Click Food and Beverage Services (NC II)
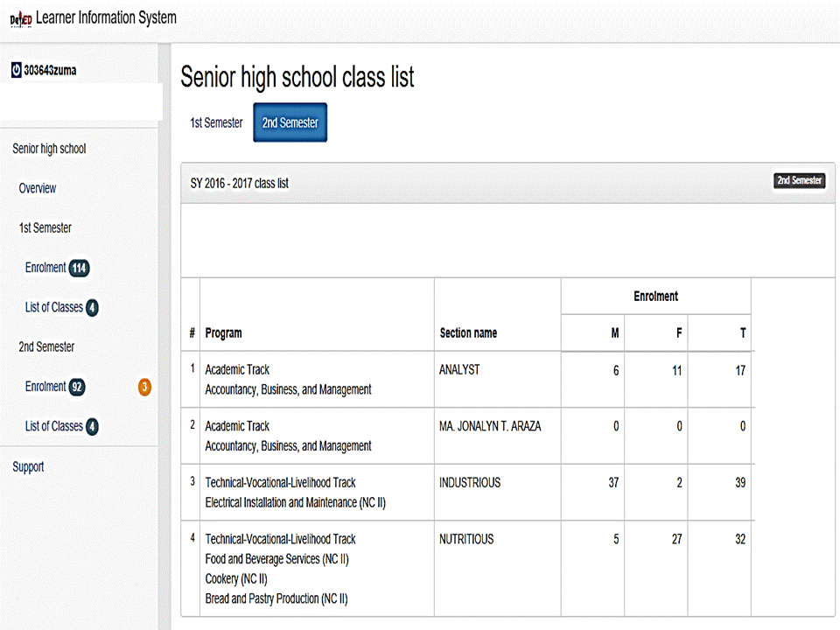Screen dimensions: 840x630 pyautogui.click(x=277, y=559)
